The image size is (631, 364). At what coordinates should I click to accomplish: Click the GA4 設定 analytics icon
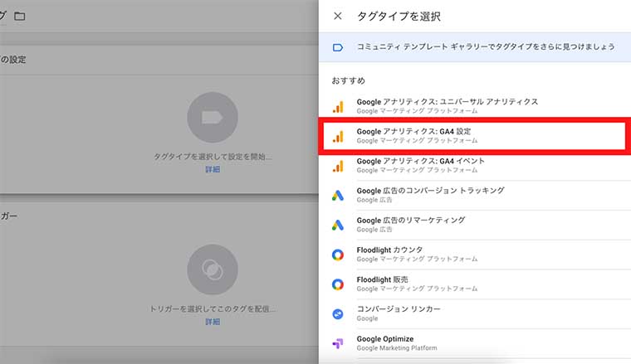click(x=338, y=137)
